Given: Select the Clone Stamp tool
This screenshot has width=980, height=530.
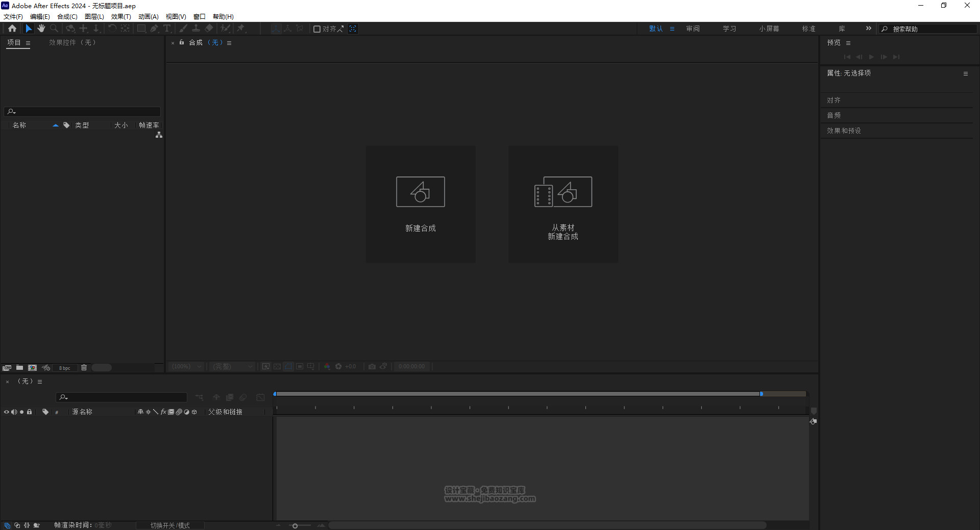Looking at the screenshot, I should click(196, 29).
